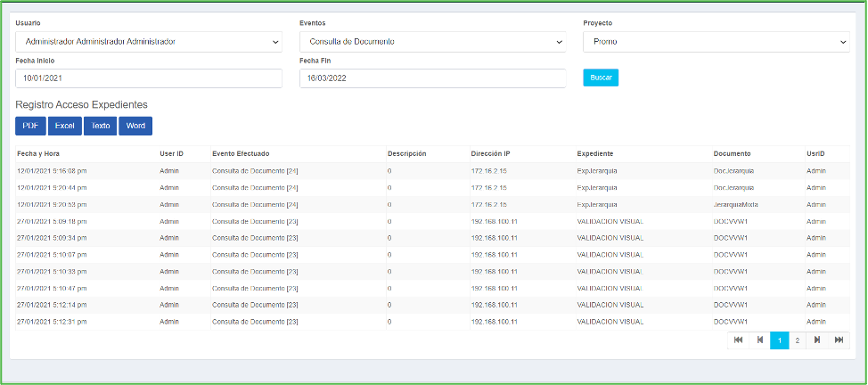Export the records as PDF
Viewport: 868px width, 385px height.
[x=30, y=126]
